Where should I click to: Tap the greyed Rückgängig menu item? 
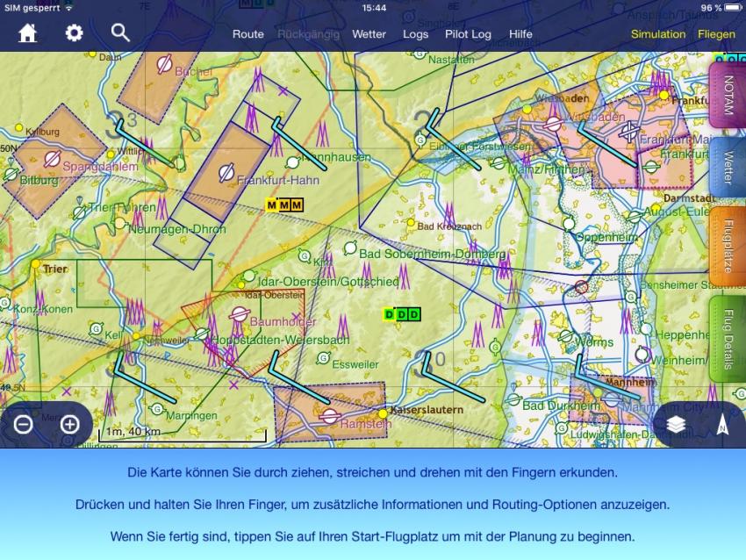(x=308, y=34)
